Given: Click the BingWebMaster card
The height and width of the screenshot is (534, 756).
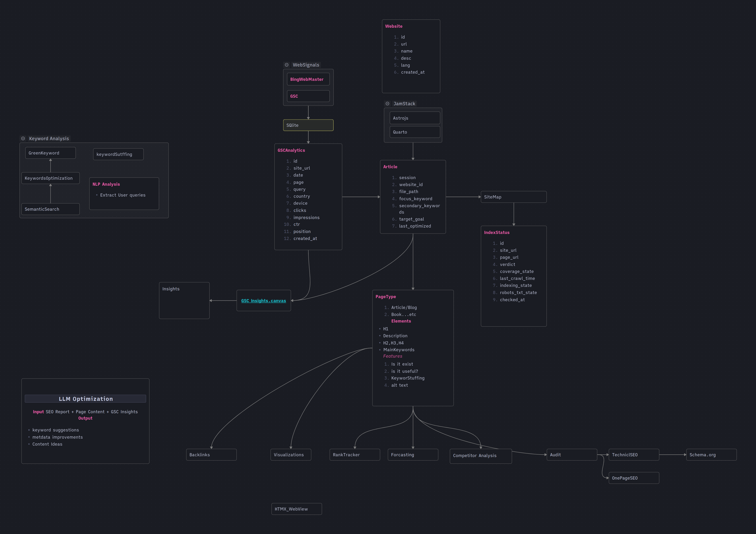Looking at the screenshot, I should point(308,79).
